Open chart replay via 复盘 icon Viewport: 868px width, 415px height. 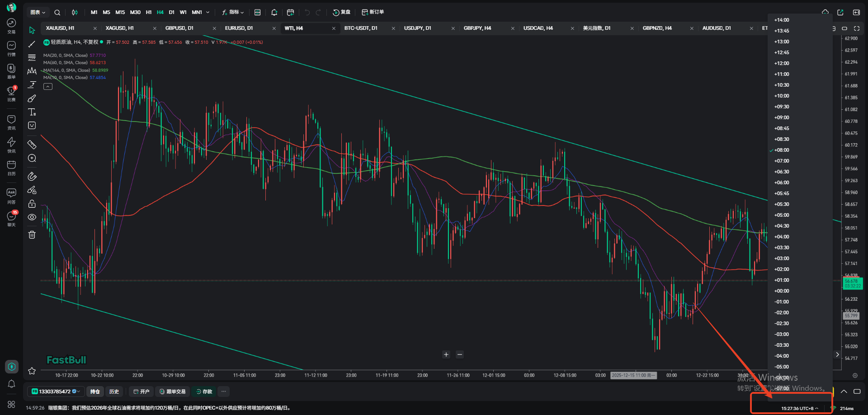341,12
